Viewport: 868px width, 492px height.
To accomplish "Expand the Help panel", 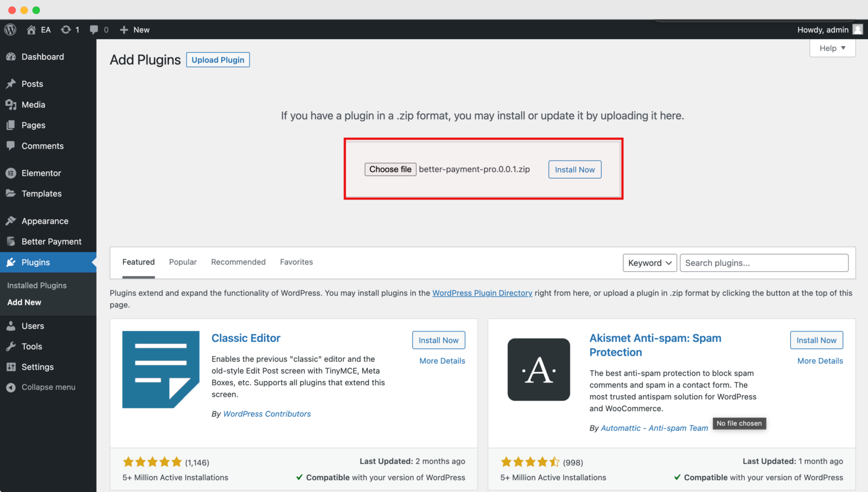I will (832, 48).
